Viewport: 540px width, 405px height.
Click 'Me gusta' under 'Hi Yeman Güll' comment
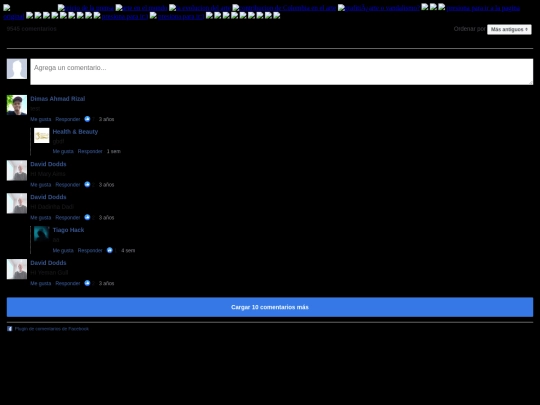pos(41,283)
